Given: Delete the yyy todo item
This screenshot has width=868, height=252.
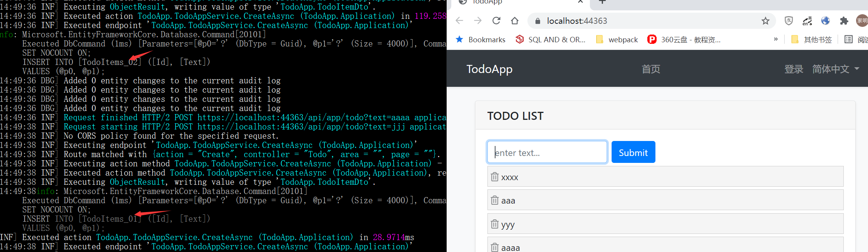Looking at the screenshot, I should coord(495,224).
